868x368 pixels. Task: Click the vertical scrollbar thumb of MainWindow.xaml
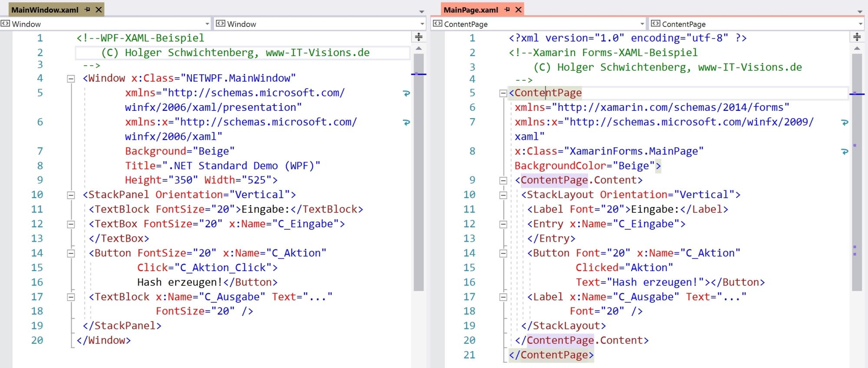pyautogui.click(x=419, y=172)
